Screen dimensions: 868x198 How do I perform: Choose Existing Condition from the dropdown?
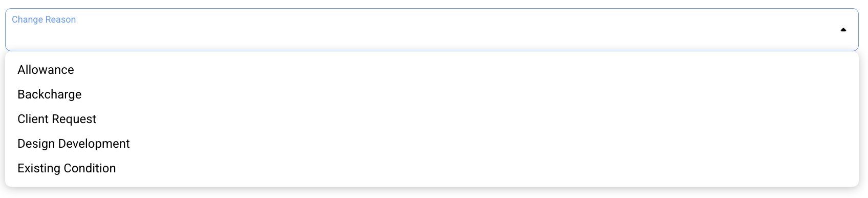pyautogui.click(x=431, y=168)
